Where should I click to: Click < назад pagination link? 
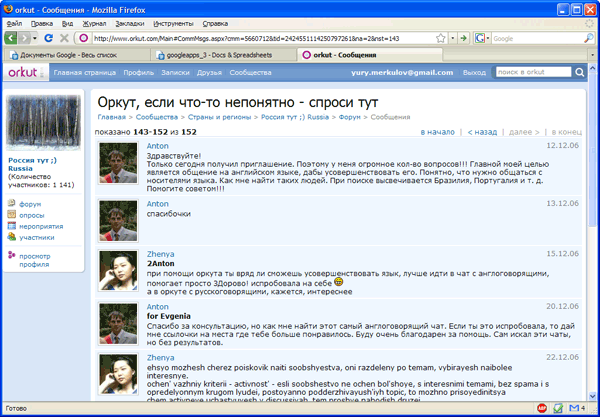482,132
